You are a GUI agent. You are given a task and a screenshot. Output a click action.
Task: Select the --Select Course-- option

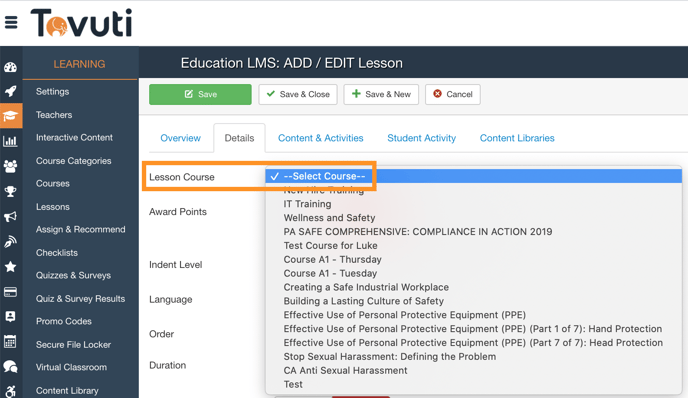click(x=473, y=176)
